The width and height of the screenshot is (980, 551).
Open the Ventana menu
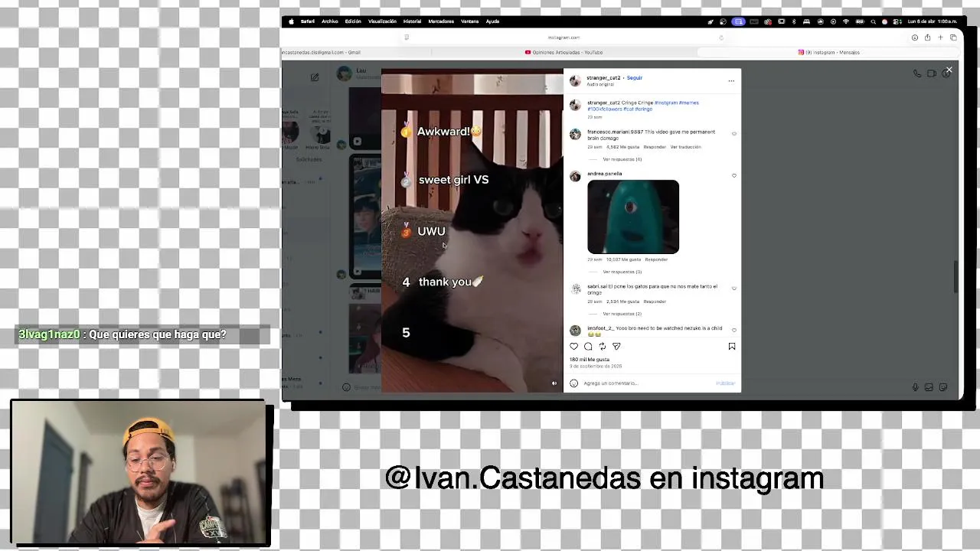tap(470, 21)
